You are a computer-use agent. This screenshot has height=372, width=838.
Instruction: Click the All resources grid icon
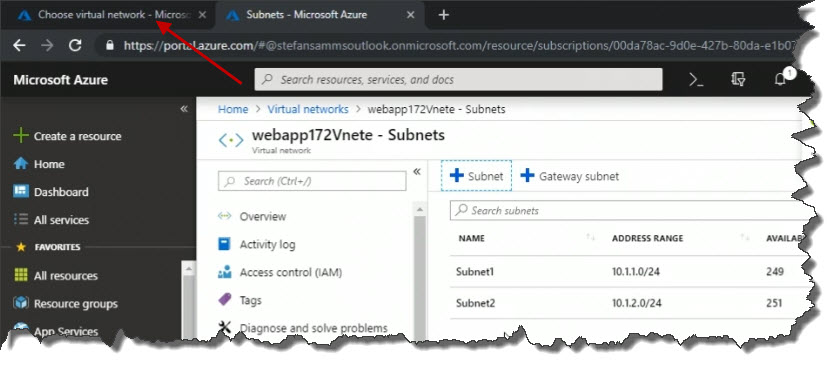click(x=21, y=275)
